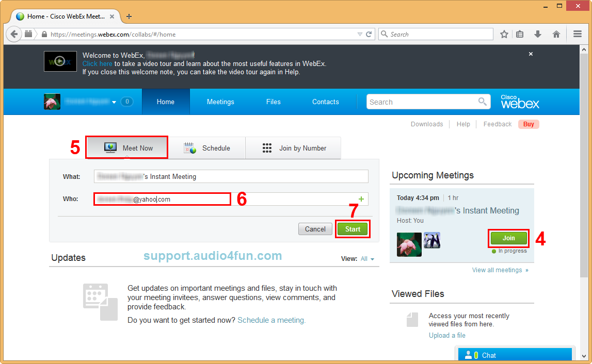This screenshot has width=592, height=364.
Task: Click the page scrollbar down arrow
Action: point(584,356)
